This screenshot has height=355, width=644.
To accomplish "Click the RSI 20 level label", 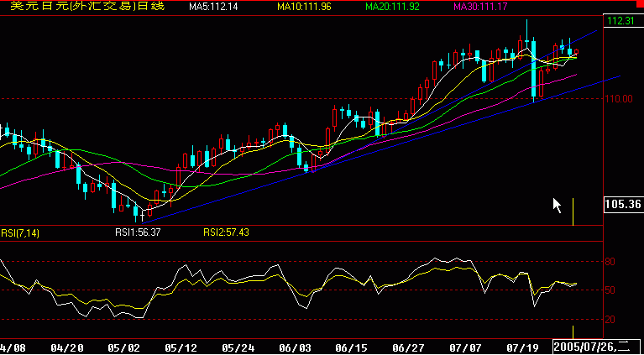I will (610, 319).
